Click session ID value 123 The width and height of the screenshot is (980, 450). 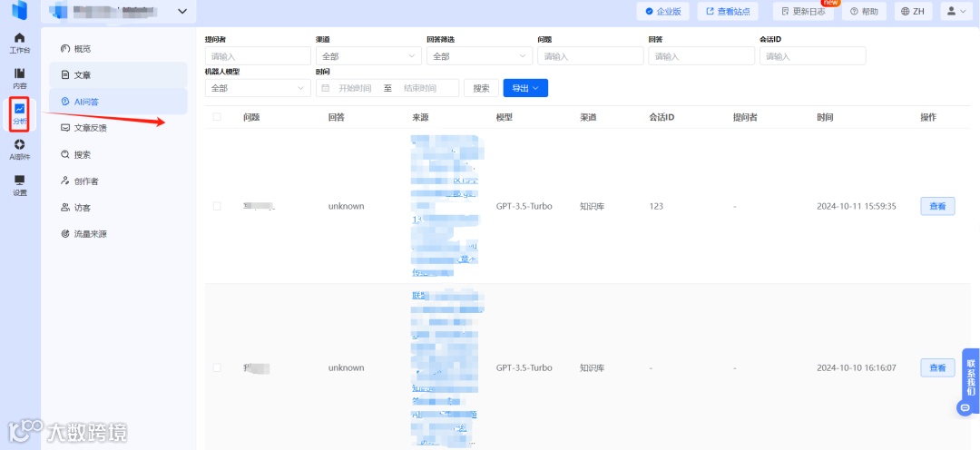[x=656, y=206]
